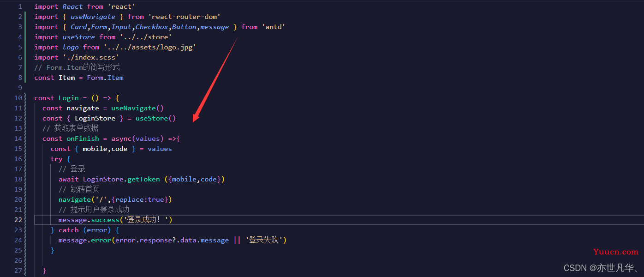Click '(error)' parameter on line 23
644x277 pixels.
(x=97, y=230)
